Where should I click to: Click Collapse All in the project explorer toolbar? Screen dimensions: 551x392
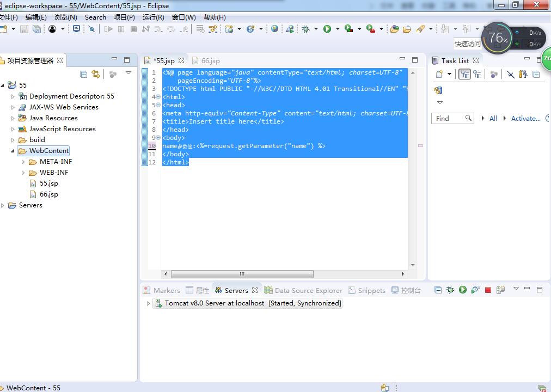click(x=84, y=74)
